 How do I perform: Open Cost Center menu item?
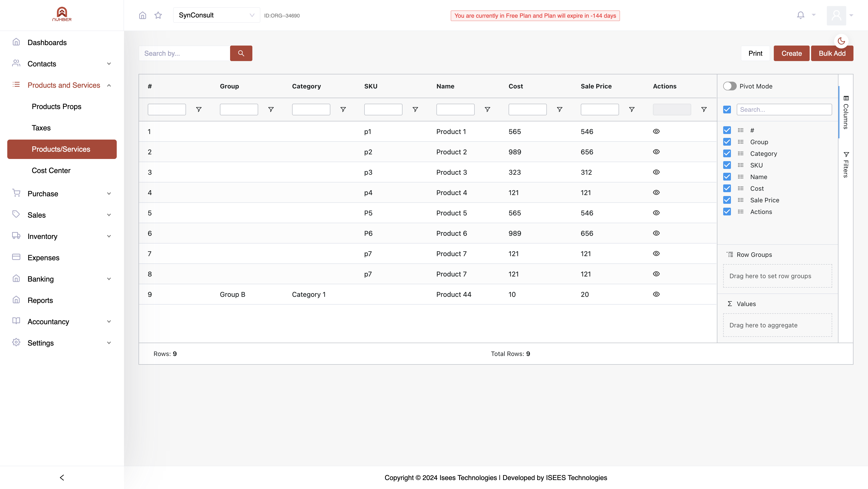51,171
